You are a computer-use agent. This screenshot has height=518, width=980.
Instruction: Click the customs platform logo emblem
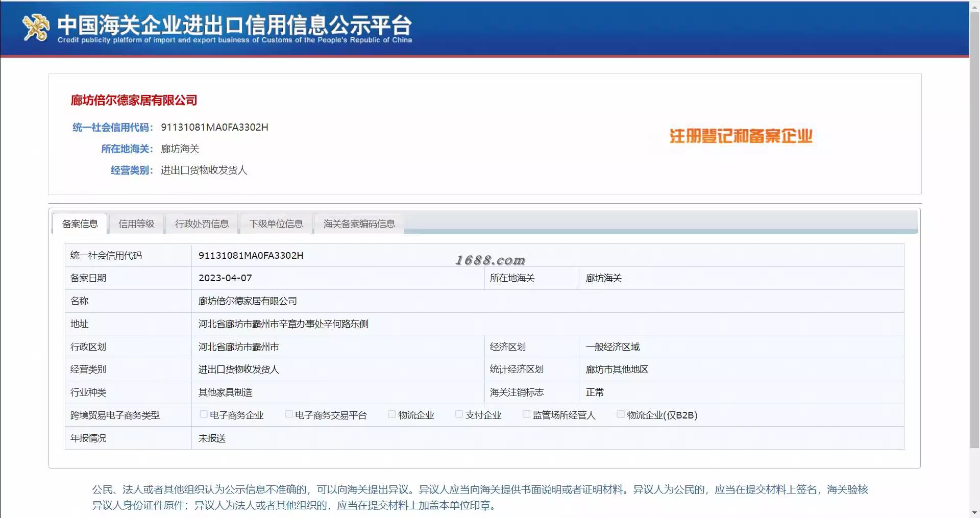coord(36,27)
